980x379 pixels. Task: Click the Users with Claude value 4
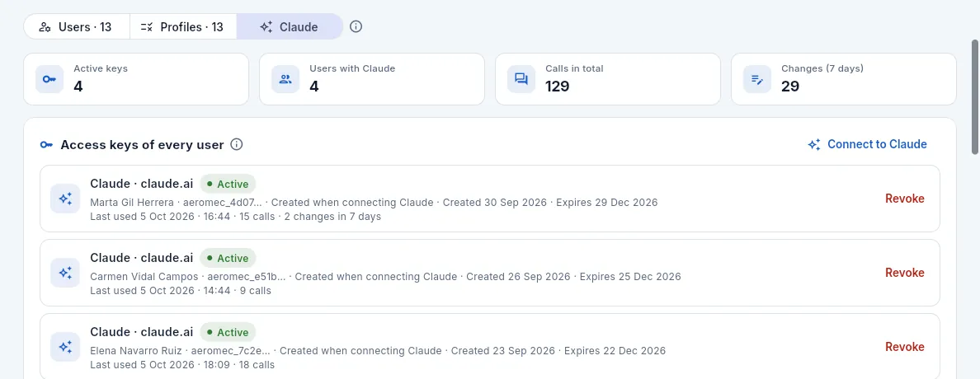313,87
